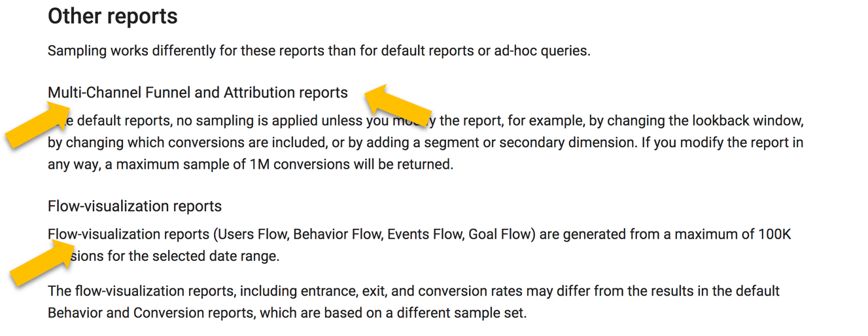Click the phrase "entrance, exit, and conversion rates"
The width and height of the screenshot is (868, 336).
coord(413,291)
